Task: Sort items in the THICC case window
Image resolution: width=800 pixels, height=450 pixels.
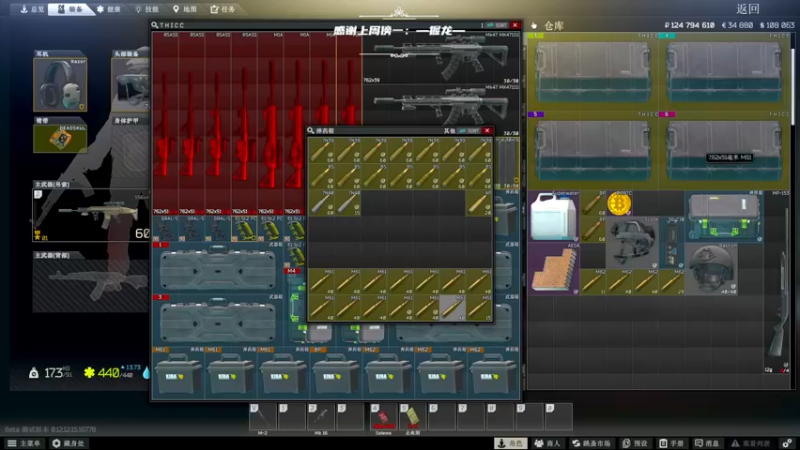Action: (497, 25)
